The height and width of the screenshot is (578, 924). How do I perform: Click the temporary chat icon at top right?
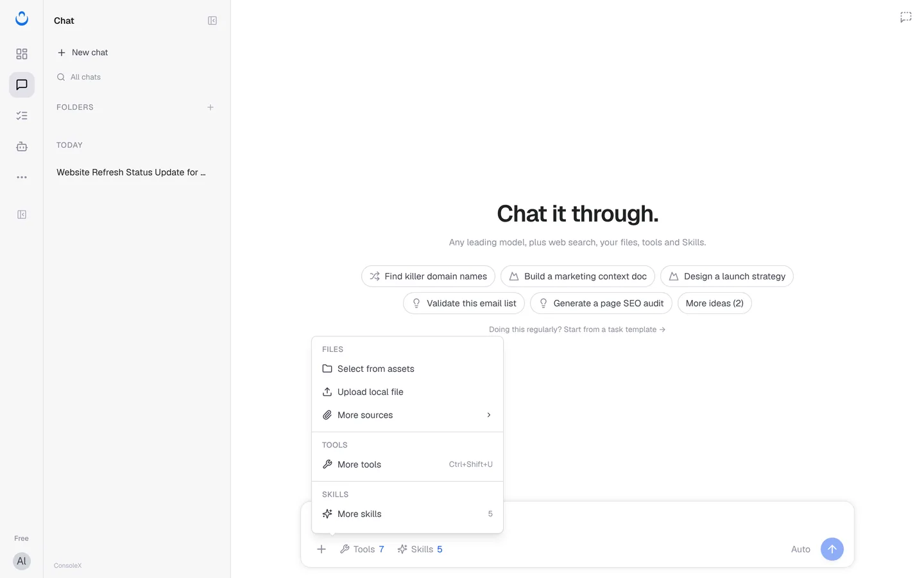(x=906, y=17)
